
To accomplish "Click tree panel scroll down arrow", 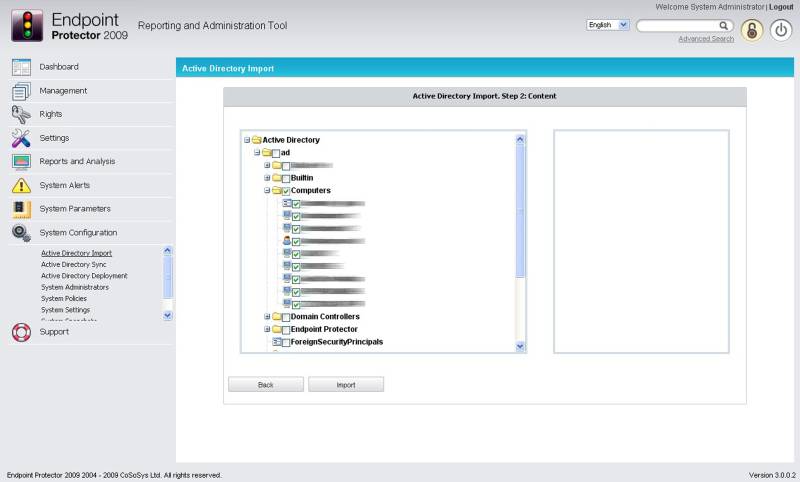I will click(520, 347).
